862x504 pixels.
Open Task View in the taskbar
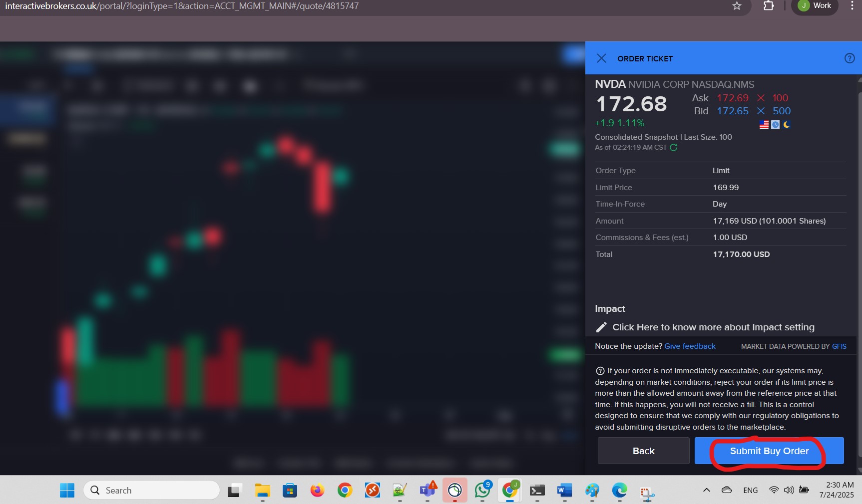[235, 491]
